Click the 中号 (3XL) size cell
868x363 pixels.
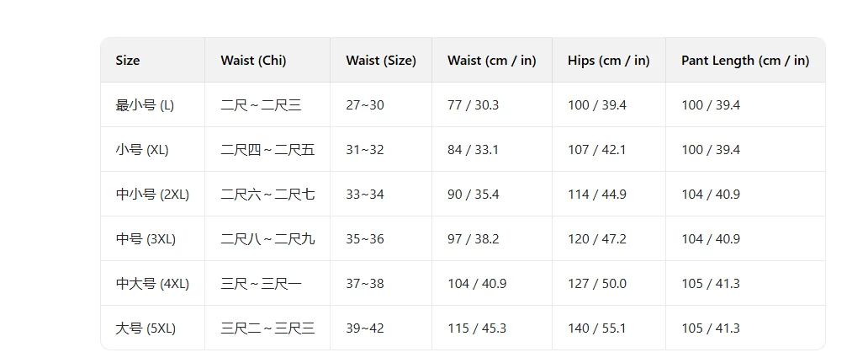(x=146, y=239)
